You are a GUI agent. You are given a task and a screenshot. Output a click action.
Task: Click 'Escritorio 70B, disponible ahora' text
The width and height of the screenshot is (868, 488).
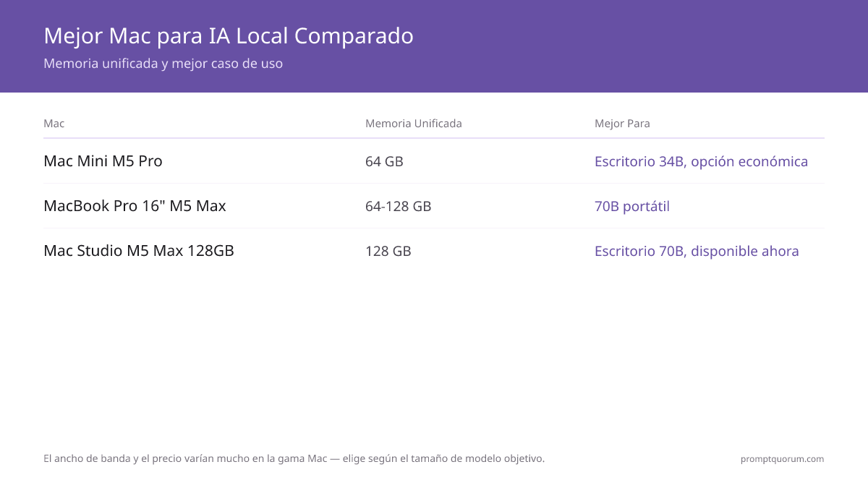697,252
